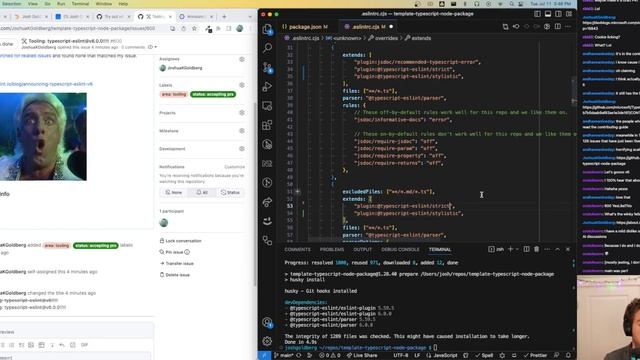Close the terminal panel

568,249
